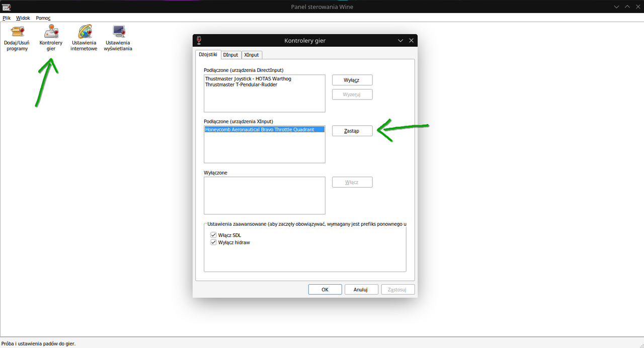Open the Pomoc menu

(43, 18)
